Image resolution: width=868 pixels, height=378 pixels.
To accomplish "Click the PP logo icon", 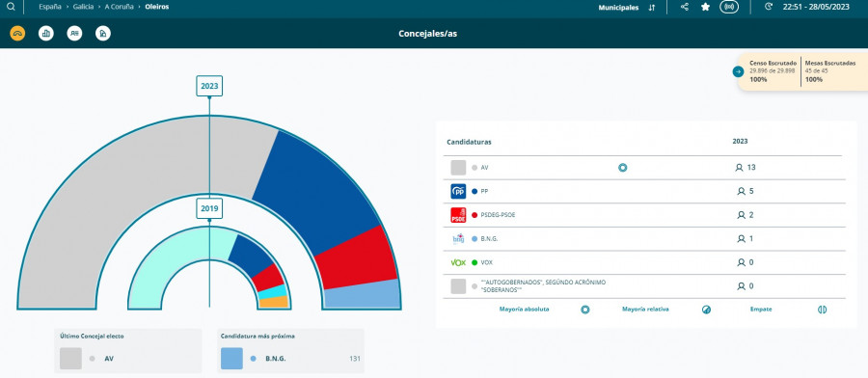I will pyautogui.click(x=458, y=192).
